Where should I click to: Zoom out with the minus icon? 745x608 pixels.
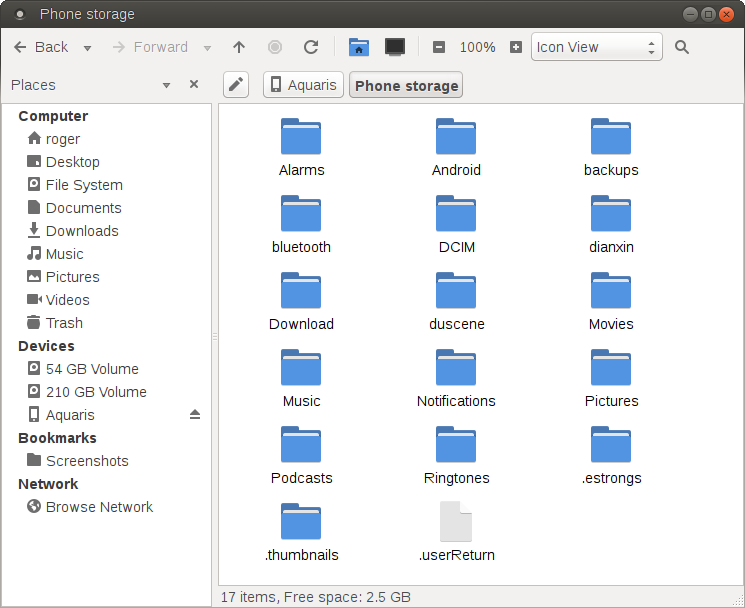(439, 47)
